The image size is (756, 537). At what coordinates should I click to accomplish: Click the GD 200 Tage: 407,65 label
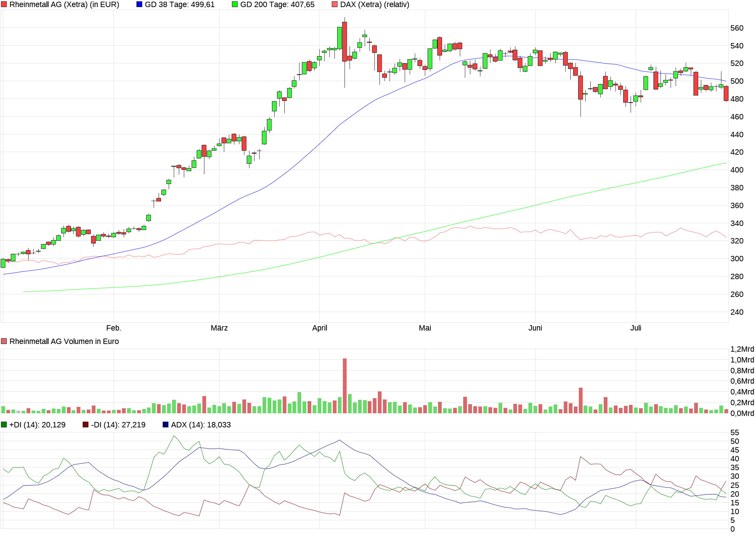(277, 5)
